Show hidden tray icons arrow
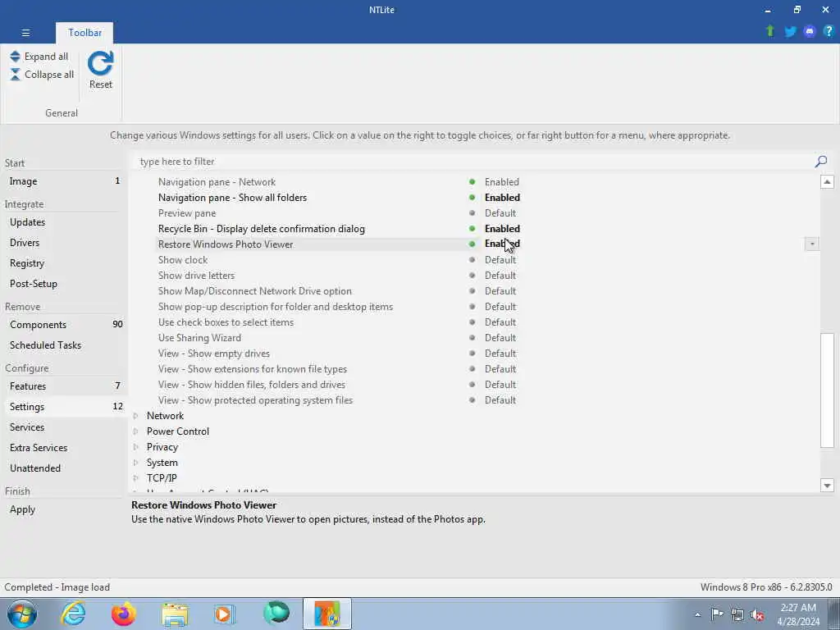840x630 pixels. pos(697,615)
